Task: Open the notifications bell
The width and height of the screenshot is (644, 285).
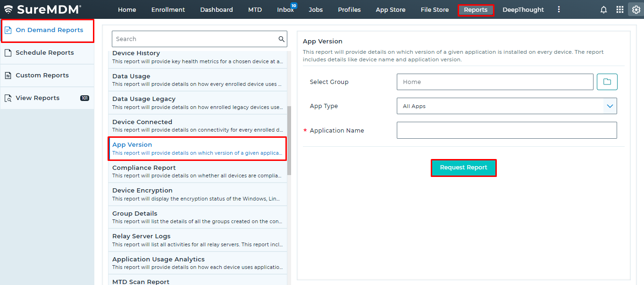Action: pyautogui.click(x=603, y=9)
